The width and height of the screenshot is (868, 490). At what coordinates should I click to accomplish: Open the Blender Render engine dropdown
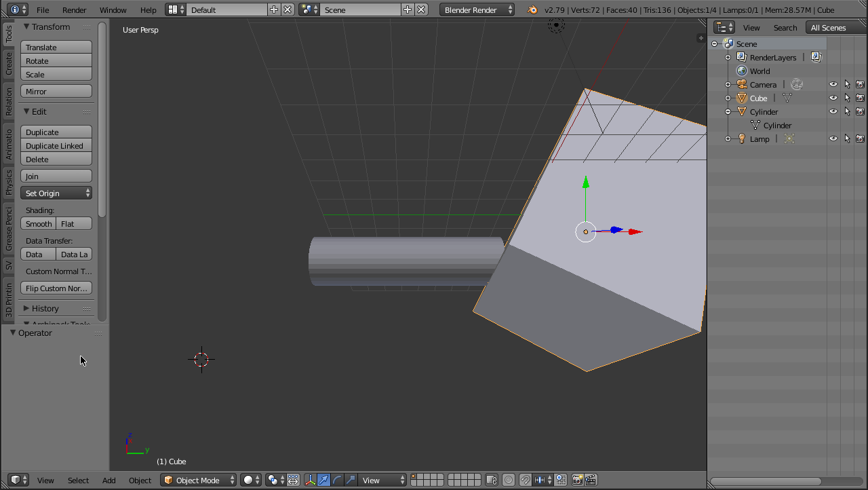pyautogui.click(x=477, y=10)
